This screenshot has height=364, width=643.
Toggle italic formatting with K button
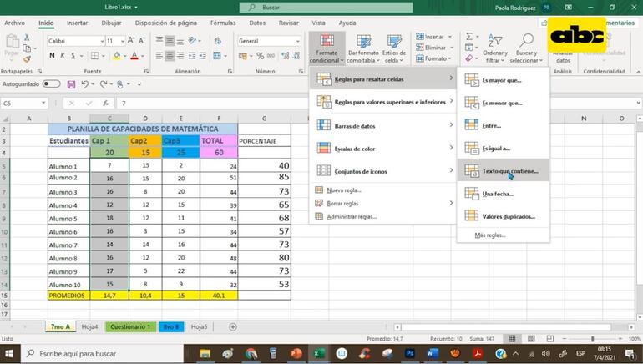coord(63,56)
